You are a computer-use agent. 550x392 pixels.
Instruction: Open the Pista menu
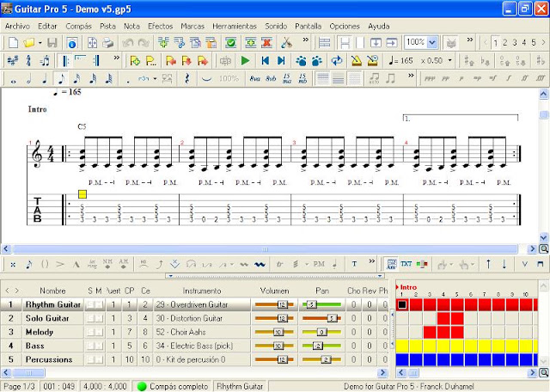(107, 27)
